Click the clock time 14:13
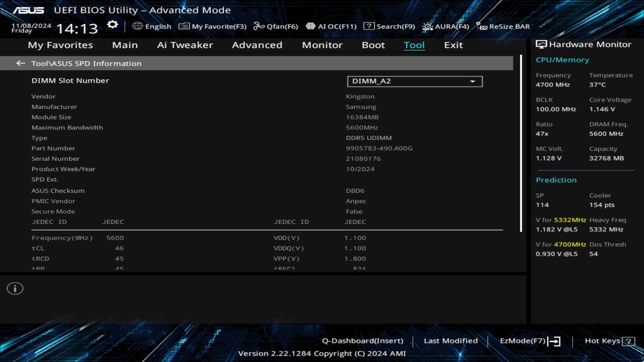This screenshot has height=362, width=644. (x=77, y=28)
